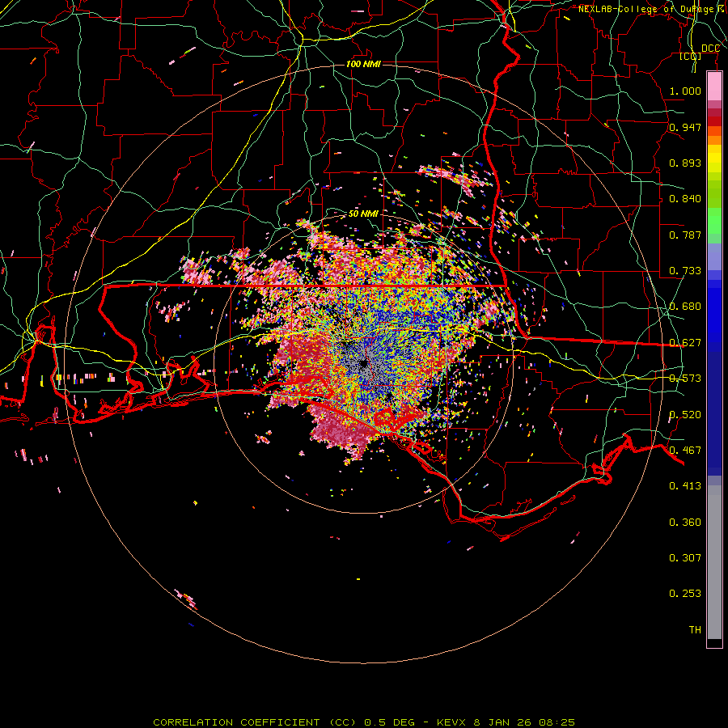Click the 100 NMI range ring label
Viewport: 728px width, 728px height.
(x=363, y=64)
